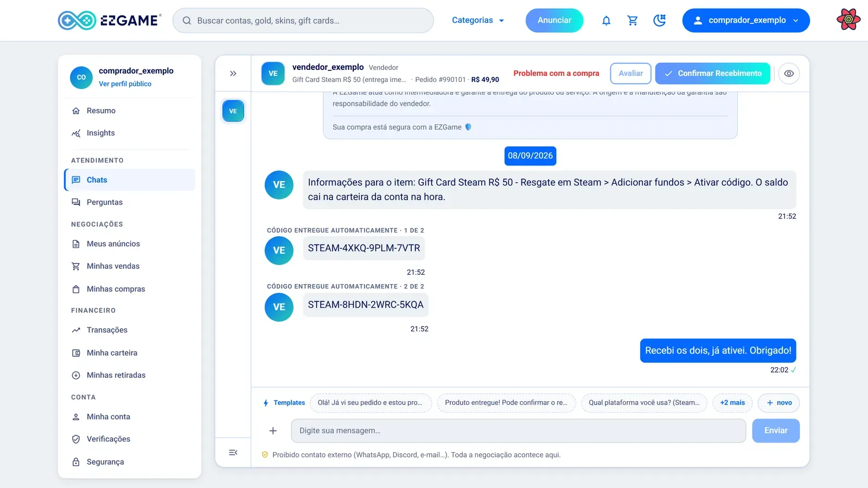Click the code STEAM-8HDN-2WRC-5KQA
The width and height of the screenshot is (868, 488).
[366, 305]
